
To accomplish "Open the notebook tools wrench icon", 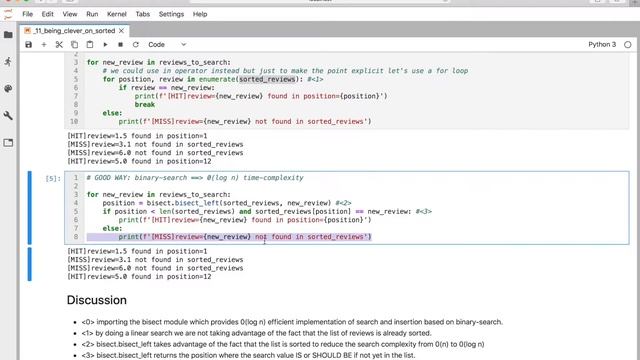I will coord(8,116).
